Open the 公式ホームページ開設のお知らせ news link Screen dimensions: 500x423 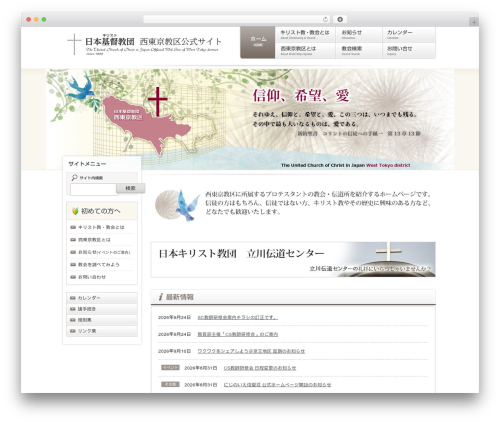tap(277, 385)
